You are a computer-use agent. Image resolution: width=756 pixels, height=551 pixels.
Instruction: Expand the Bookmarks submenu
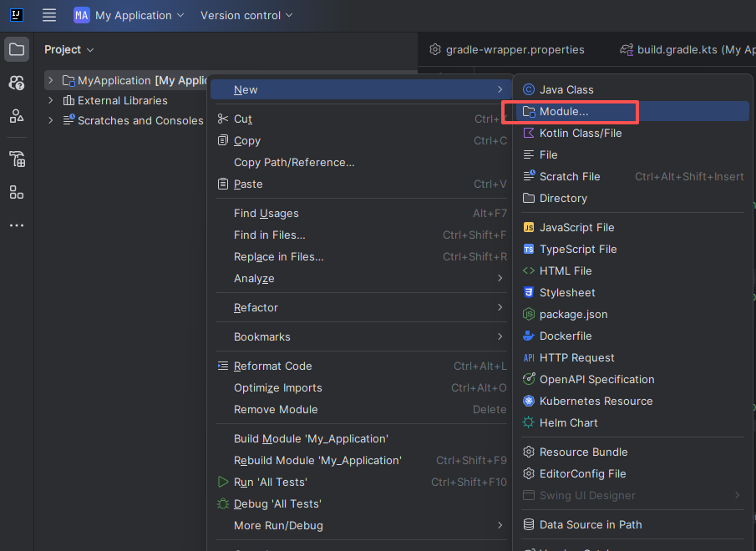361,336
